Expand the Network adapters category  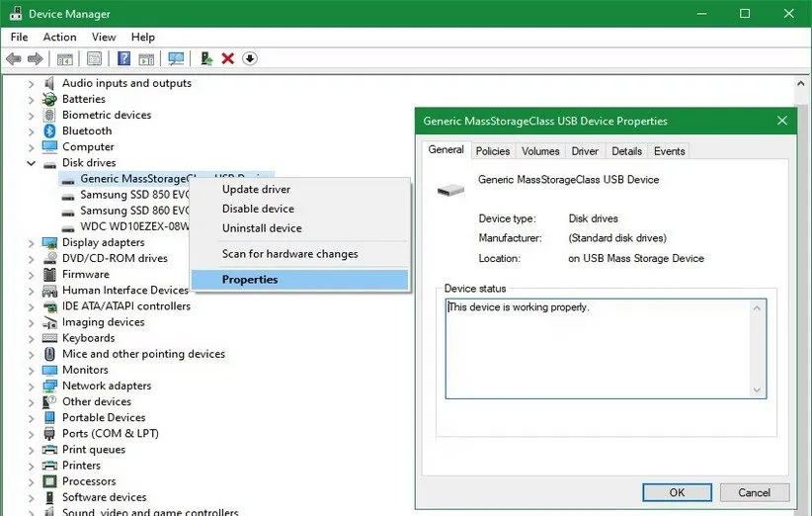(x=31, y=386)
